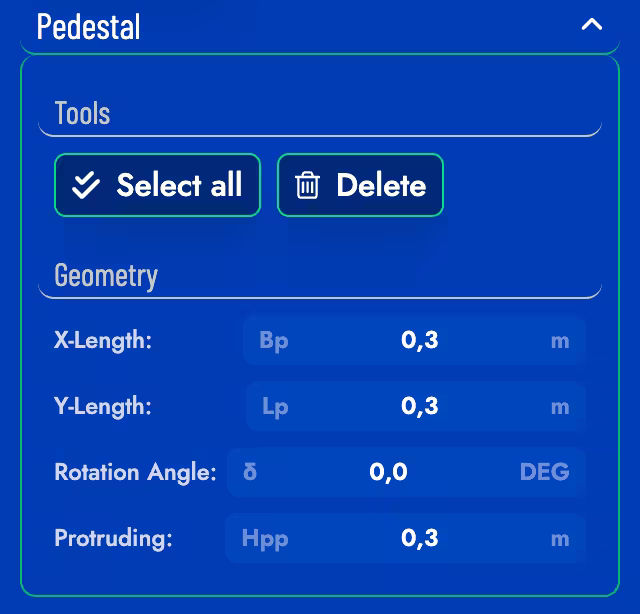Screen dimensions: 640x614
Task: Collapse the Pedestal panel chevron
Action: click(591, 25)
